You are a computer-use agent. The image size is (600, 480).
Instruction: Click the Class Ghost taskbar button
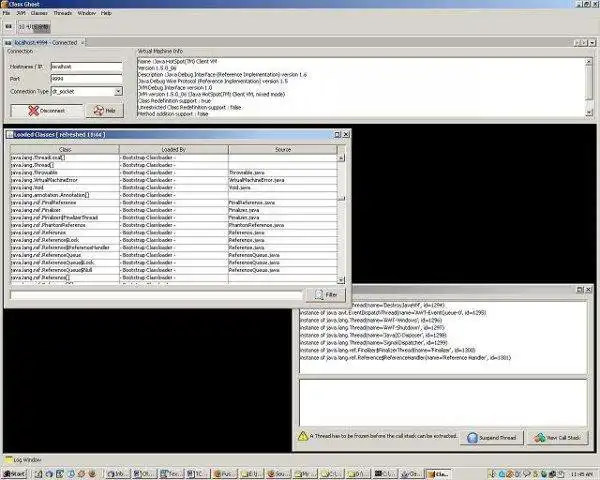[439, 474]
